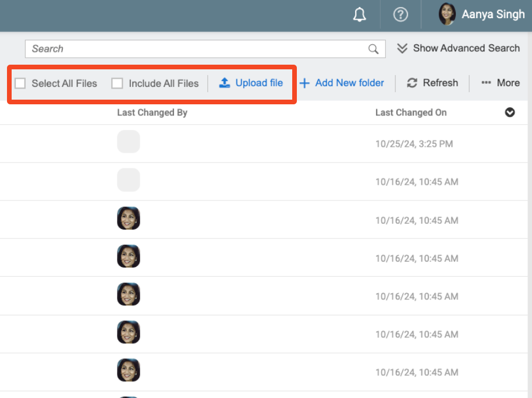Open the column options dropdown arrow

510,112
